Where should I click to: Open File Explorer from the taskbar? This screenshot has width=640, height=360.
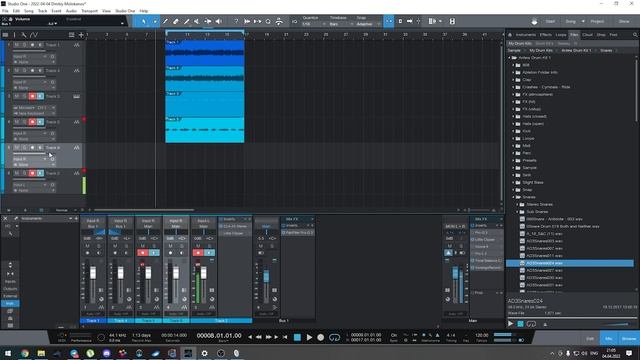[x=41, y=353]
